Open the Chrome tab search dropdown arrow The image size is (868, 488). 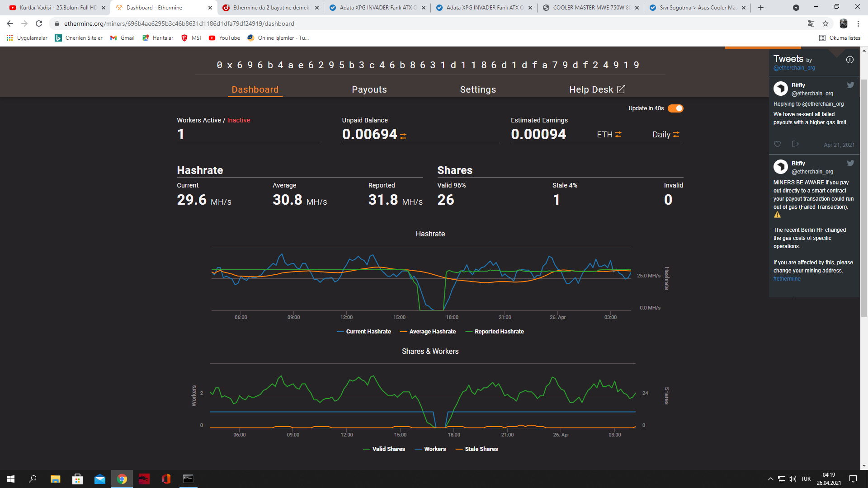(x=796, y=8)
